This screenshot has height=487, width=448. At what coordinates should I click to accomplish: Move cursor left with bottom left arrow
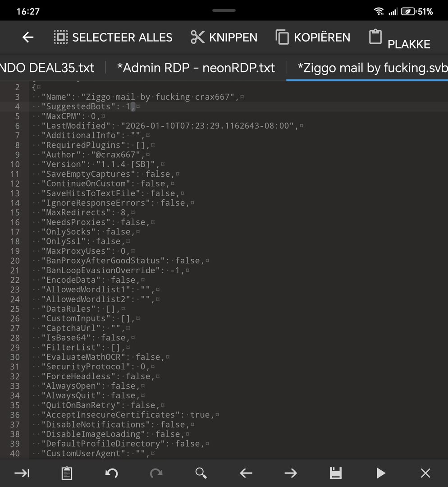coord(246,473)
